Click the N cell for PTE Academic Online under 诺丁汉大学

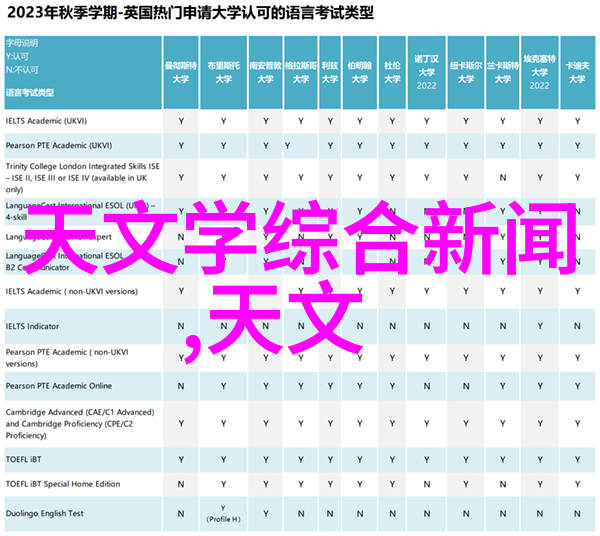[427, 386]
